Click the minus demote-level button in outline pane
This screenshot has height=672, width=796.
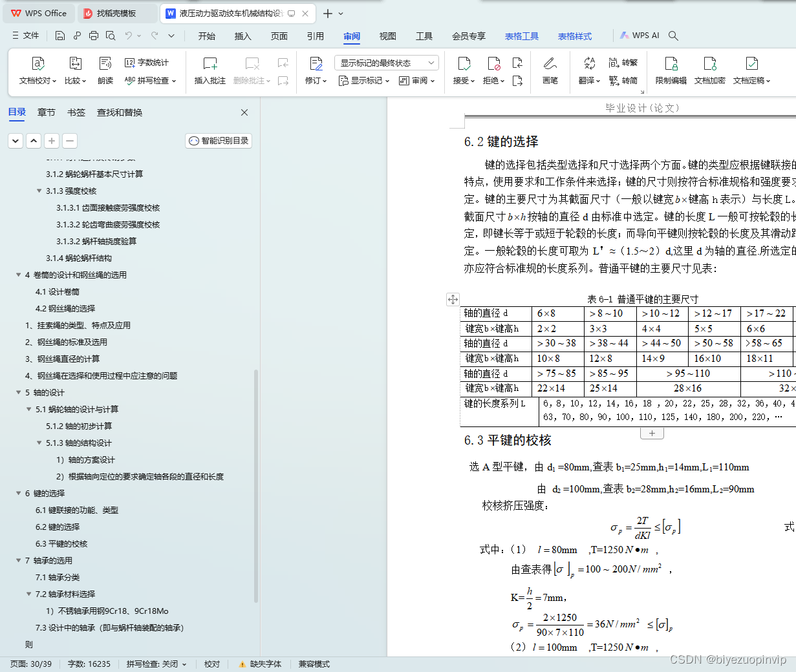click(70, 140)
